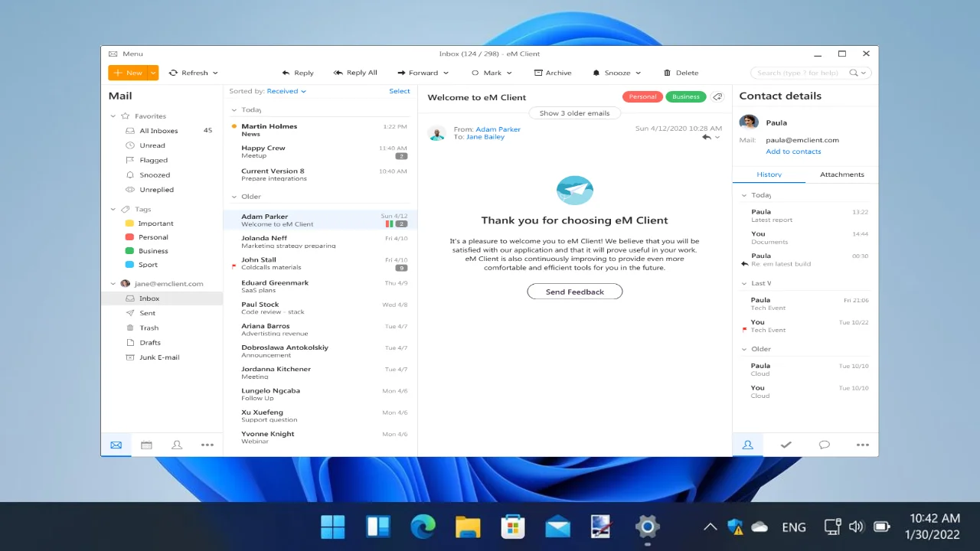Screen dimensions: 980x551
Task: Snooze the selected message
Action: click(x=612, y=73)
